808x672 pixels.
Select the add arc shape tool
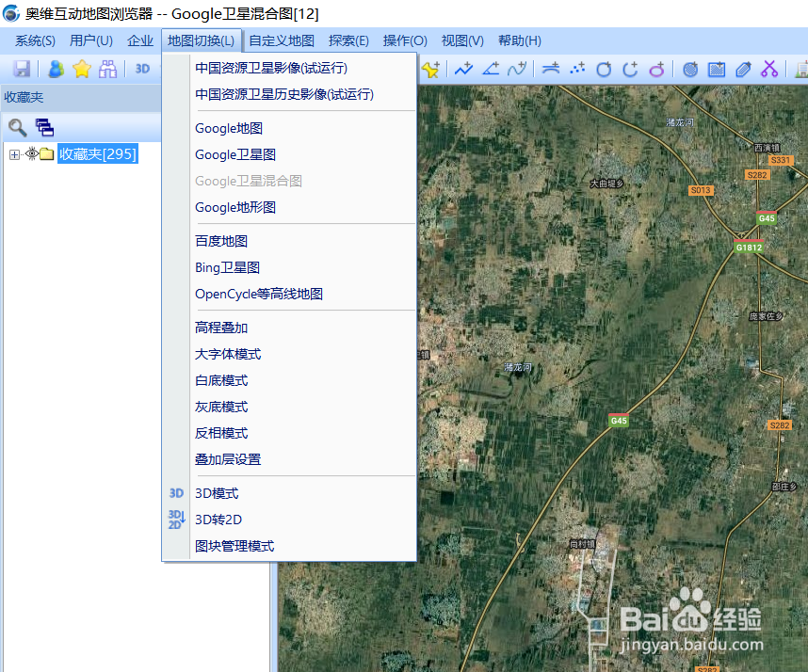point(630,69)
